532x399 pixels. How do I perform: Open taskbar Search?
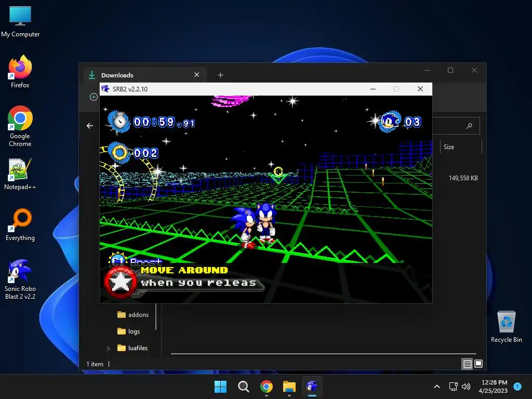tap(243, 387)
